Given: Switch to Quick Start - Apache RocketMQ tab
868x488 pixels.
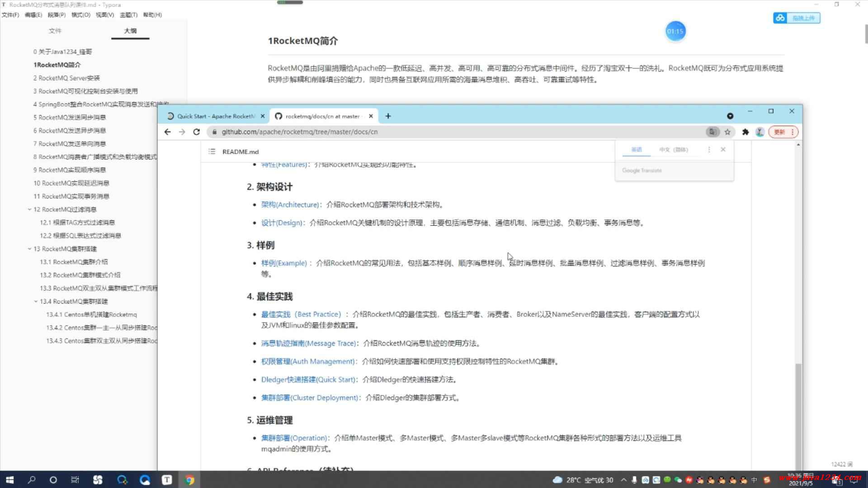Looking at the screenshot, I should (x=216, y=116).
